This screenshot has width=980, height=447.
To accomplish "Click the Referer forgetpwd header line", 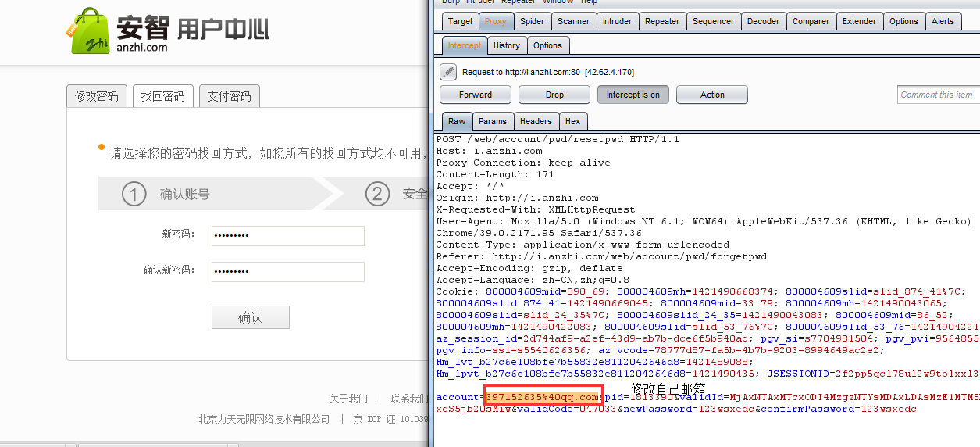I will point(601,256).
